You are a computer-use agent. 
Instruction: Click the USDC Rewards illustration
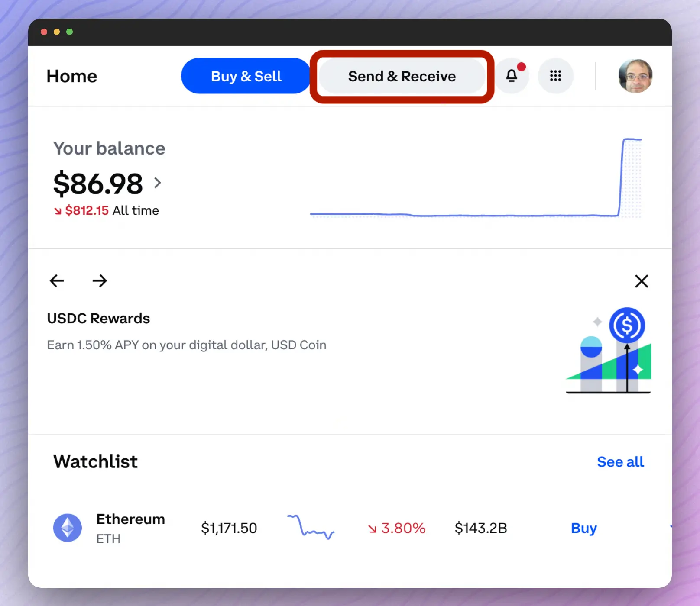click(x=609, y=350)
